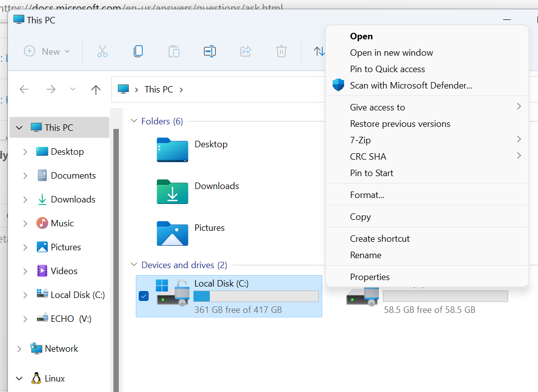The width and height of the screenshot is (538, 392).
Task: Choose Open in context menu
Action: click(x=427, y=36)
